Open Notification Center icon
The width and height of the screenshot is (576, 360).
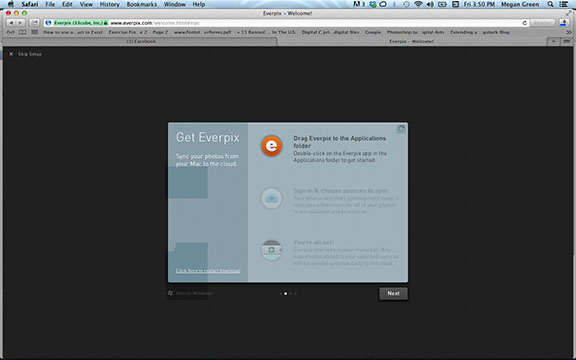(x=564, y=4)
